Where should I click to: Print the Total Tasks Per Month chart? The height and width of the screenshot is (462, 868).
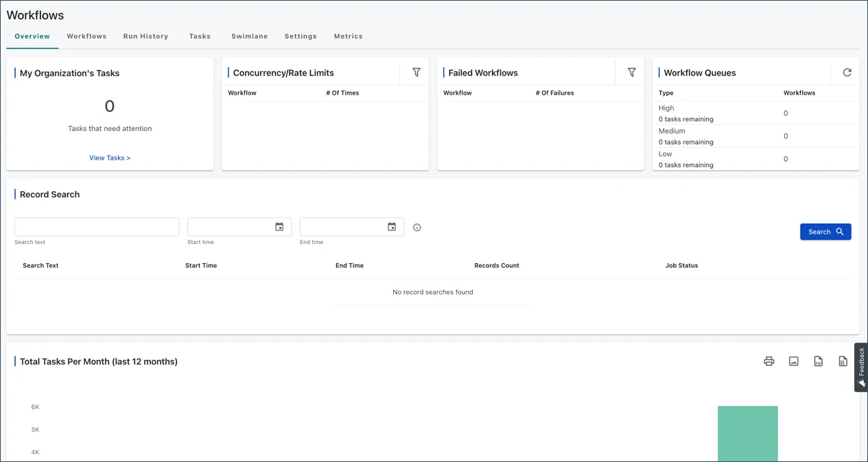coord(769,361)
